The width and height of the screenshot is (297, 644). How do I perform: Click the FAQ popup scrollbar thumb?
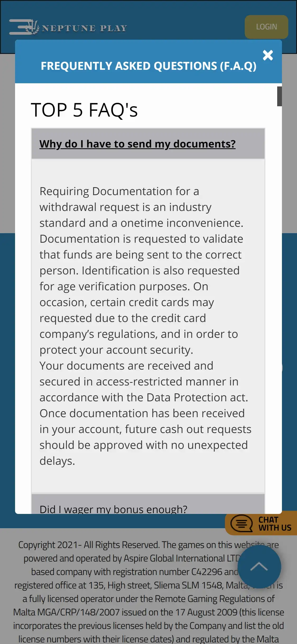279,96
